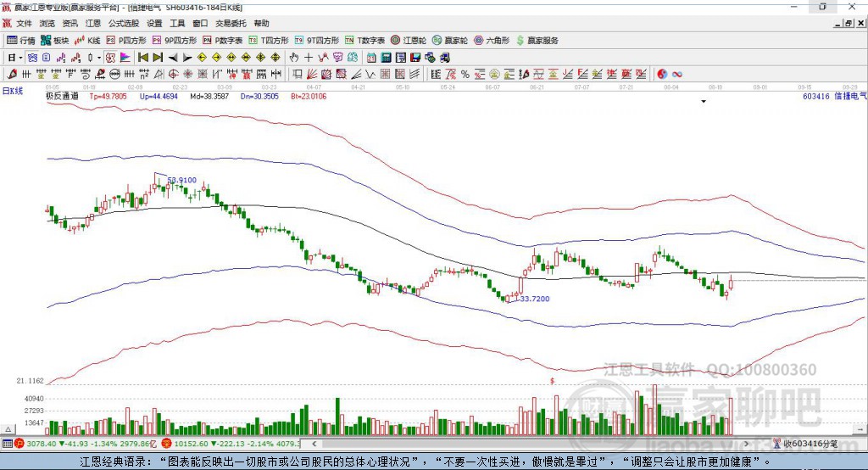Click the yin-yang symbol icon
Image resolution: width=868 pixels, height=470 pixels.
[x=662, y=74]
